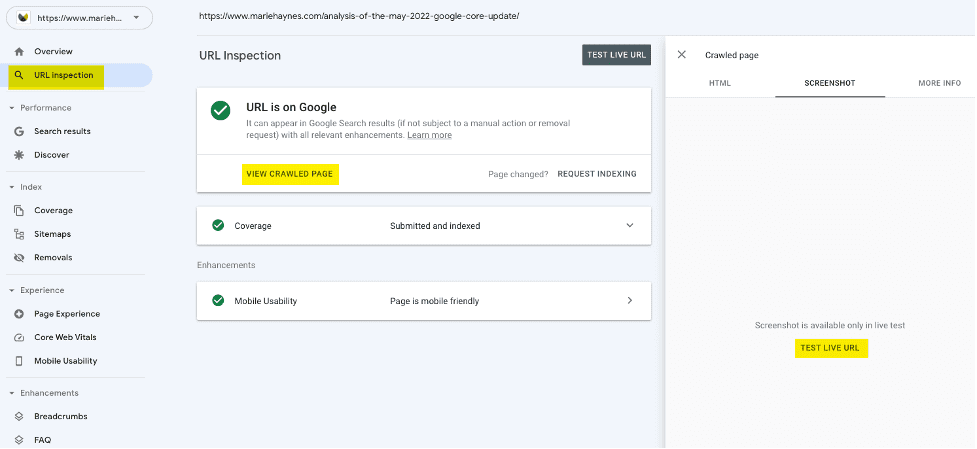
Task: Click the URL inspection magnifier icon
Action: [19, 75]
